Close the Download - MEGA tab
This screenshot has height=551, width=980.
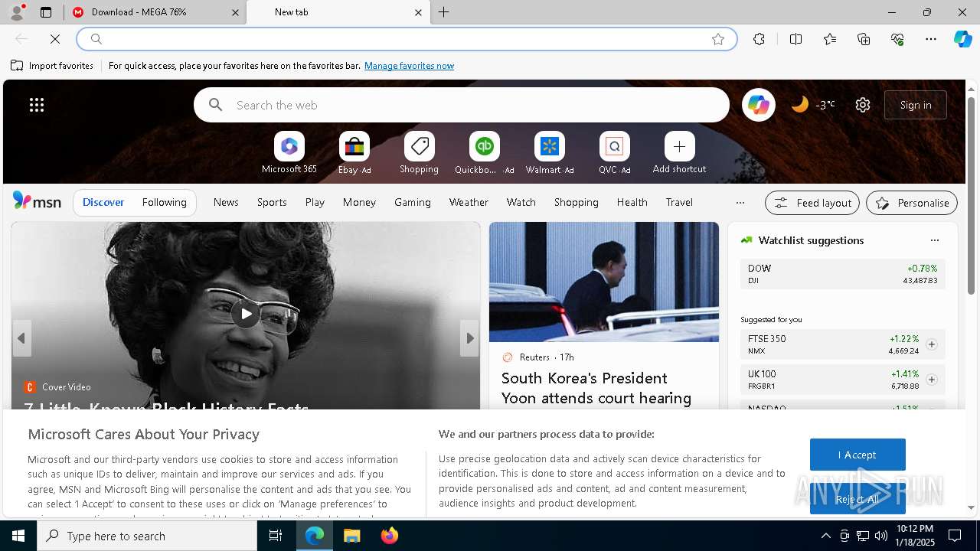click(x=235, y=12)
